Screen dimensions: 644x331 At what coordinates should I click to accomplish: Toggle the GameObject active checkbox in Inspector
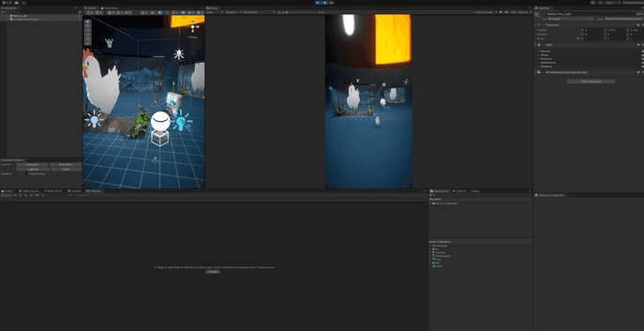pos(544,14)
